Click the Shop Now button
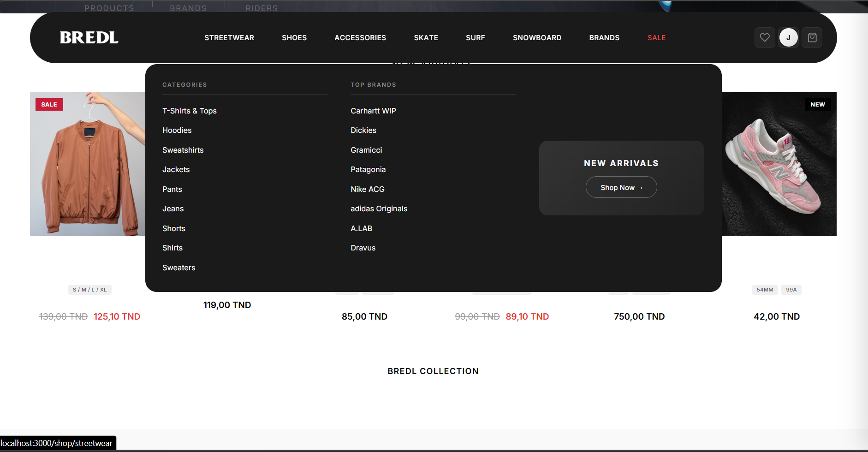 (621, 187)
